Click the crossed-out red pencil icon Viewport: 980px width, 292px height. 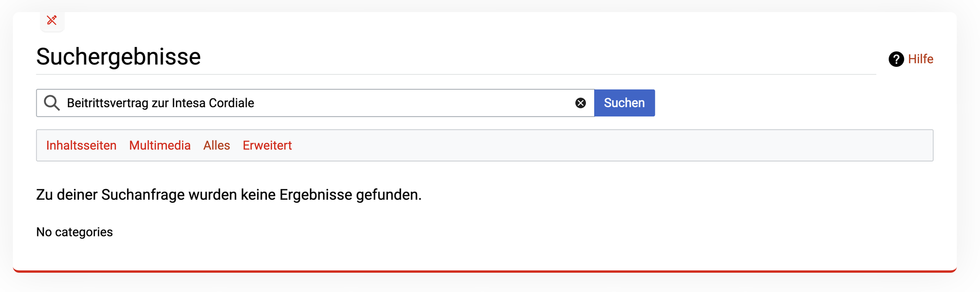(52, 20)
